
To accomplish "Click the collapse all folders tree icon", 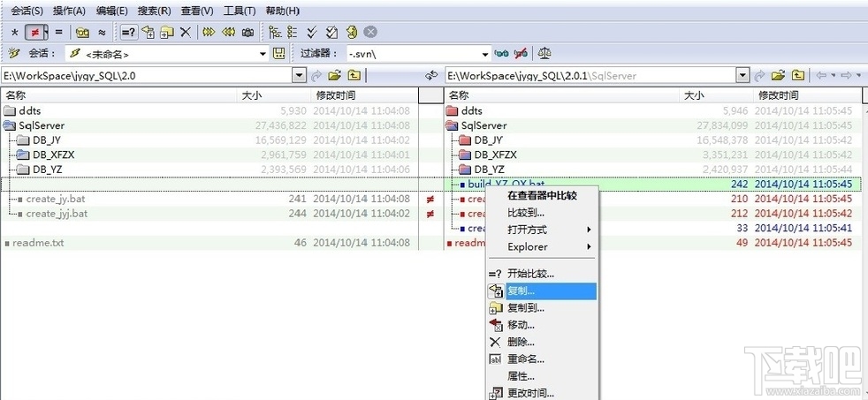I will tap(293, 32).
